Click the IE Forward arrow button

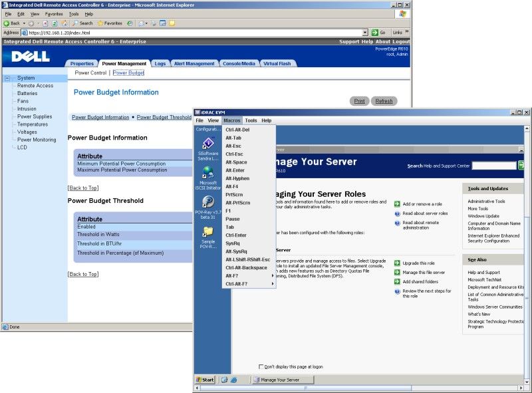point(31,23)
